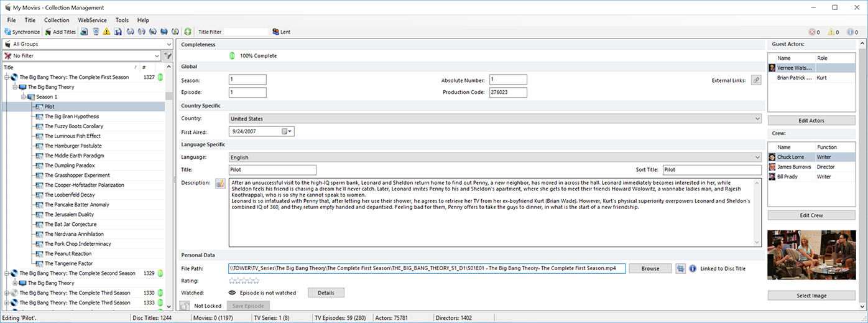Click the Edit Actors button

click(x=810, y=120)
